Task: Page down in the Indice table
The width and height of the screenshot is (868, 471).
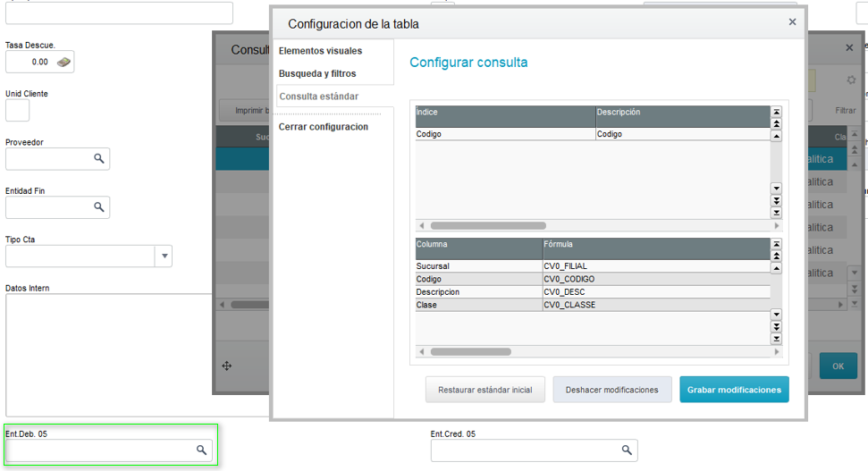Action: [776, 201]
